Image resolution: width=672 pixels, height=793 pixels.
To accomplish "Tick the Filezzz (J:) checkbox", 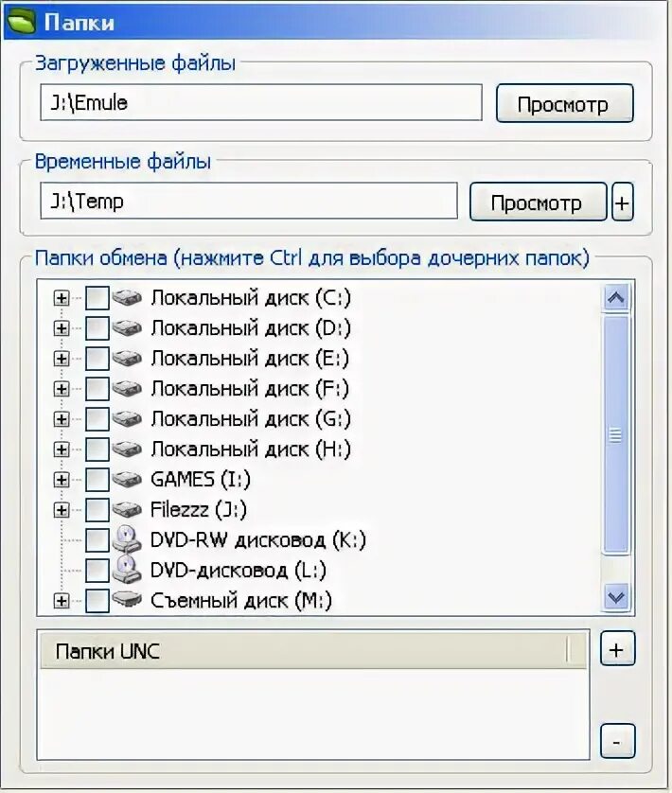I will point(97,510).
